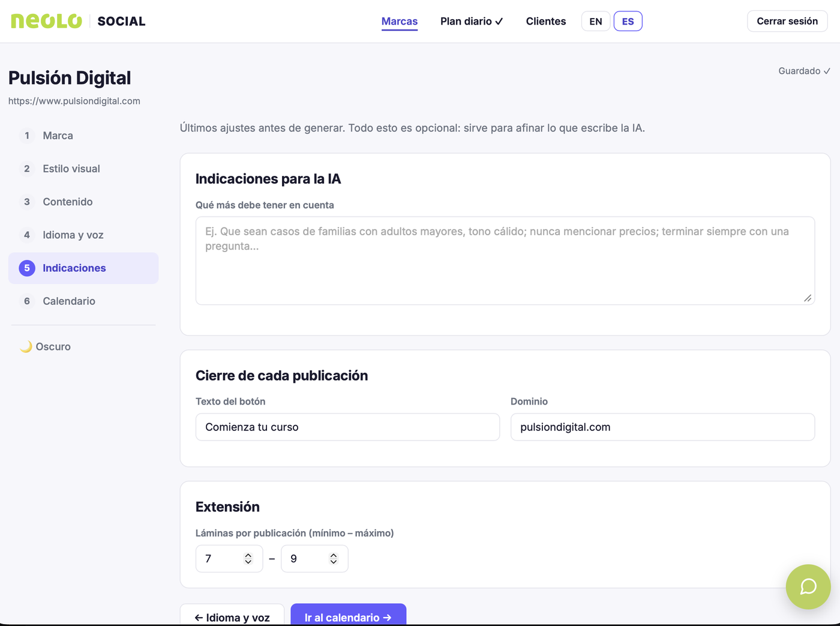Log out with Cerrar sesión
This screenshot has height=626, width=840.
[787, 21]
